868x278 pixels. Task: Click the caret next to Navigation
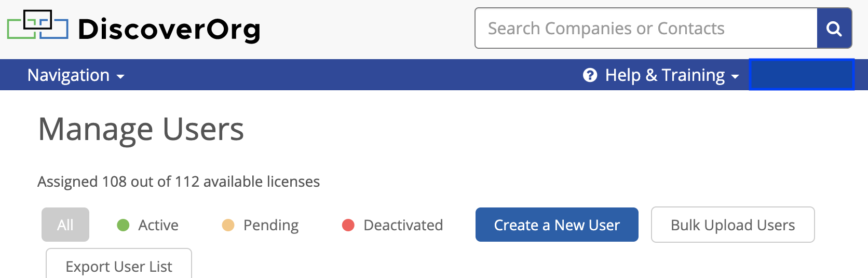[x=120, y=77]
